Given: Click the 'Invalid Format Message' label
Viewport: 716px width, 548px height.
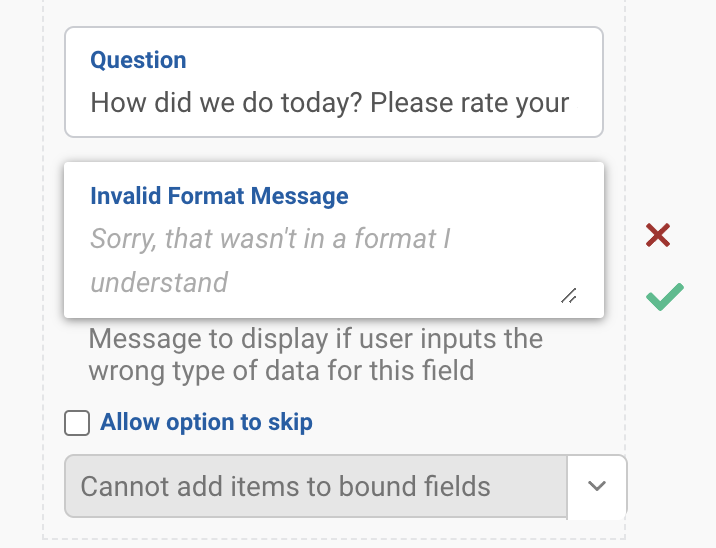Looking at the screenshot, I should 219,196.
